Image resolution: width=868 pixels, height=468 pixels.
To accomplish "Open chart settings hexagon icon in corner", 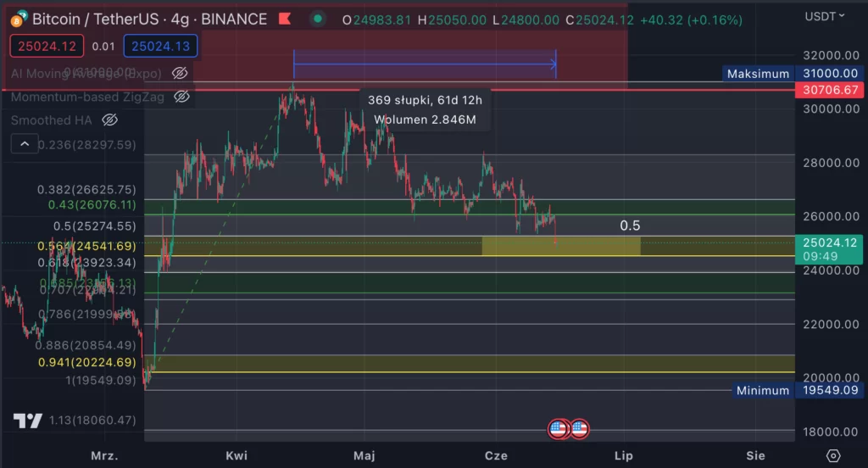I will coord(833,455).
